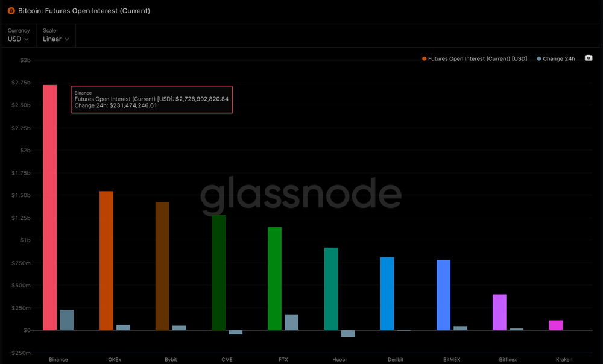This screenshot has width=603, height=364.
Task: Click the CME axis label
Action: point(227,359)
